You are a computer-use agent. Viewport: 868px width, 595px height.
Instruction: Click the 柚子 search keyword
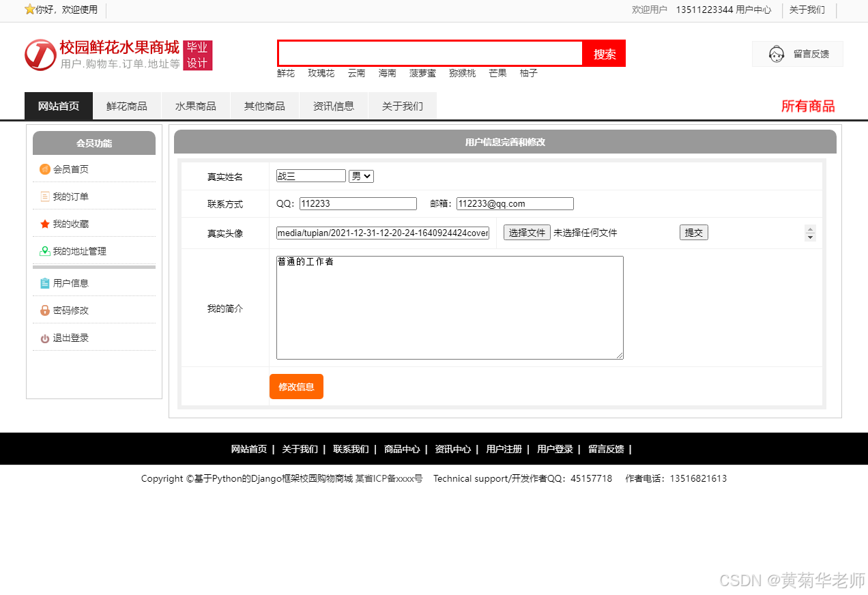[529, 73]
